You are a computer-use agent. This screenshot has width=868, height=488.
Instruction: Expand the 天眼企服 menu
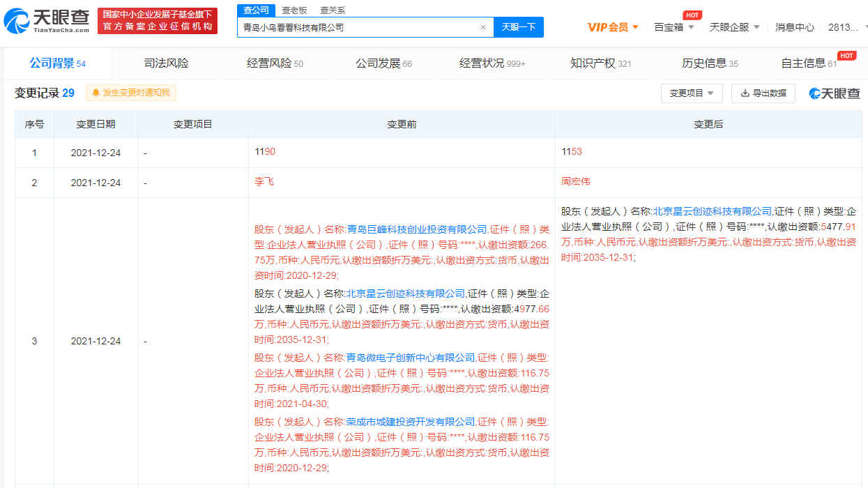(734, 27)
